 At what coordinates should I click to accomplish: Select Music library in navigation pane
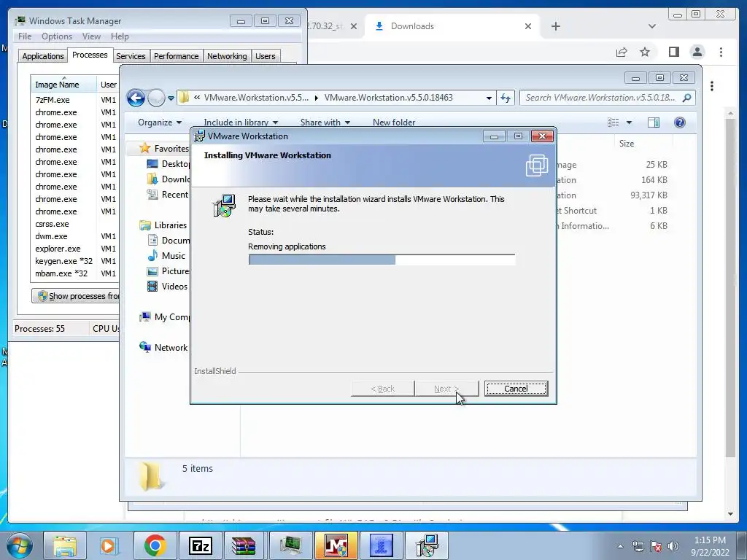click(x=173, y=256)
